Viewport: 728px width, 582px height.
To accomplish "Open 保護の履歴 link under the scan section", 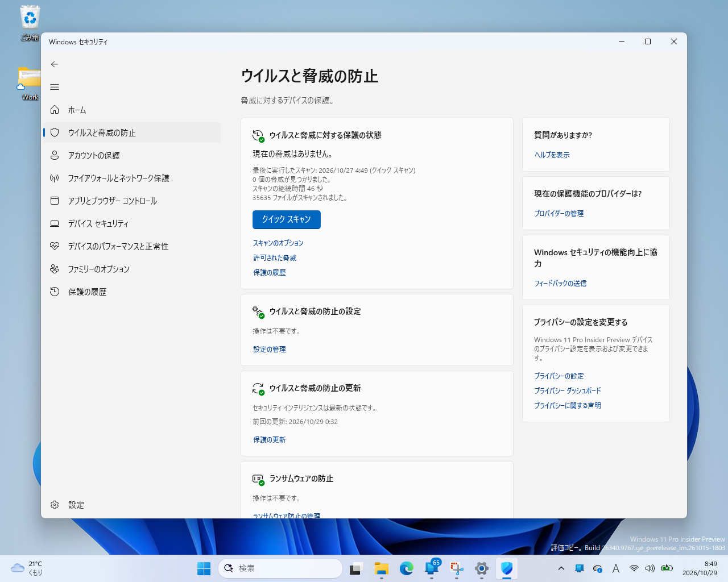I will (x=270, y=272).
